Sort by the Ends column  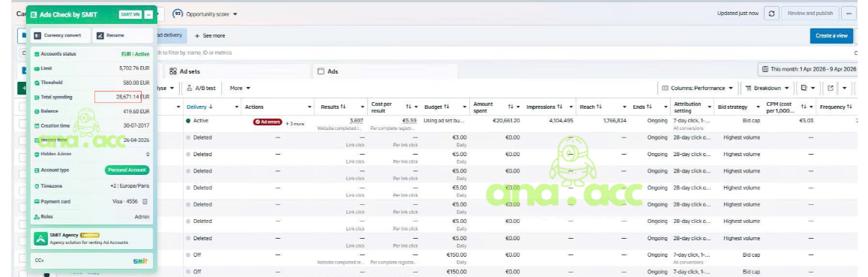pos(642,107)
